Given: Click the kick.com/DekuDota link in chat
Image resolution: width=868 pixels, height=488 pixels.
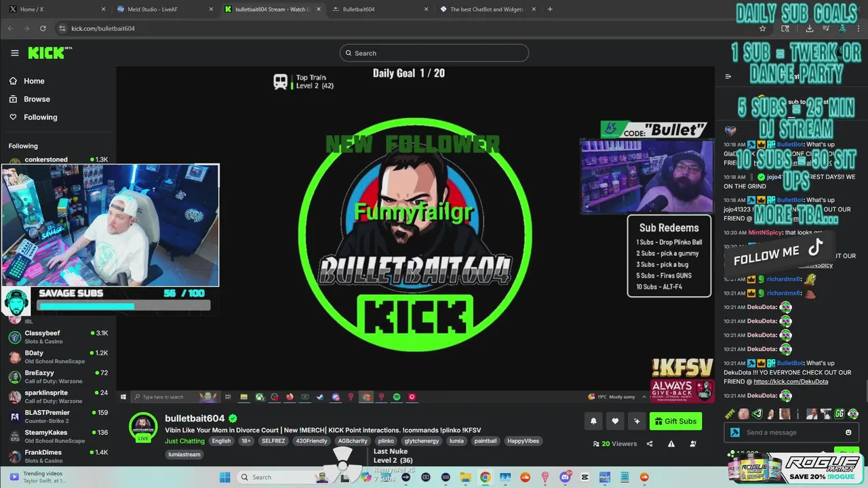Looking at the screenshot, I should [x=791, y=382].
